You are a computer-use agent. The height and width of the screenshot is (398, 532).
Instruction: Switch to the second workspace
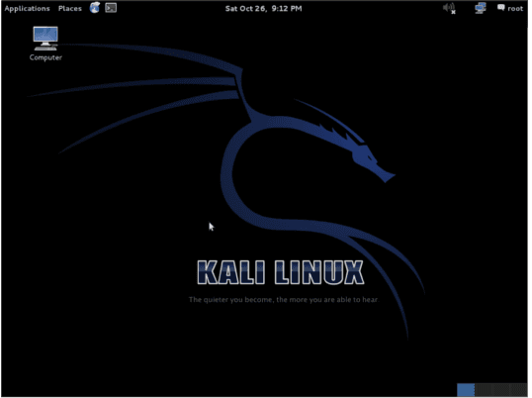point(484,390)
